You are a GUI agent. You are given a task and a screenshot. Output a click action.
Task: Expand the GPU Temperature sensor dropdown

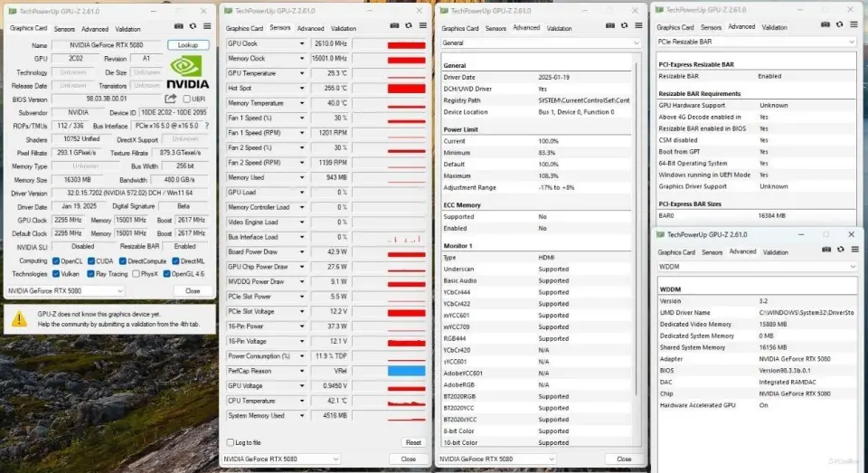302,73
